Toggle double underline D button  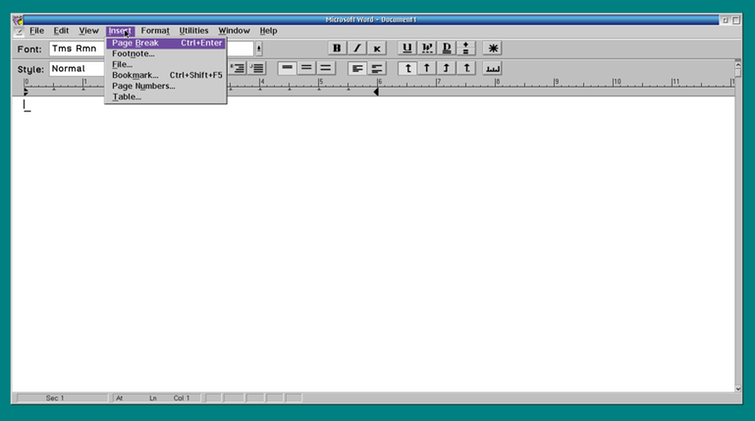[x=446, y=48]
